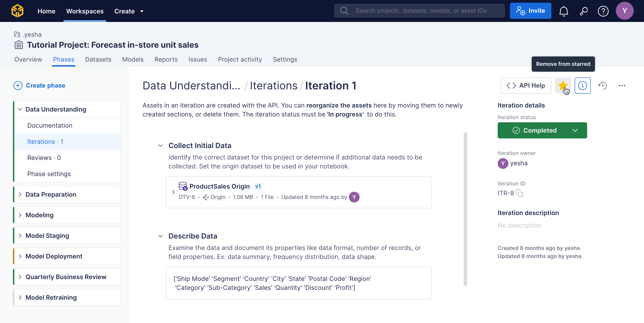Click the notifications bell icon
Viewport: 644px width, 323px height.
pyautogui.click(x=563, y=11)
